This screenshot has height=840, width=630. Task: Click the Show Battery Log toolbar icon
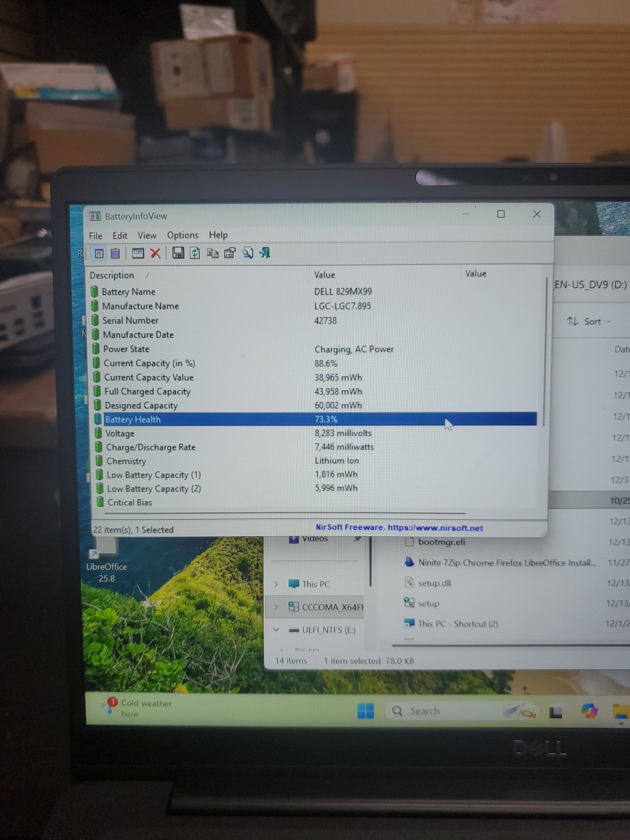[x=115, y=253]
